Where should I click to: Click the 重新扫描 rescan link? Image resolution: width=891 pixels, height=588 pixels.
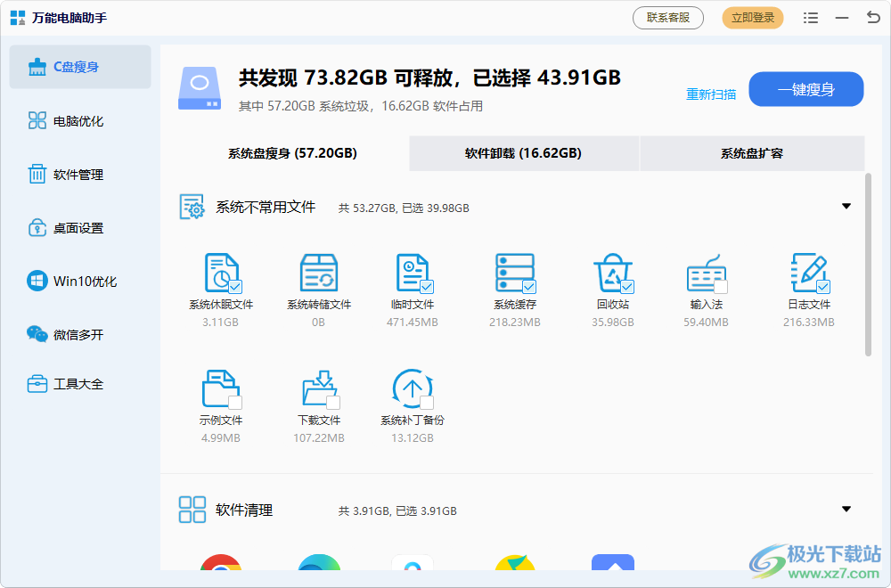point(710,94)
